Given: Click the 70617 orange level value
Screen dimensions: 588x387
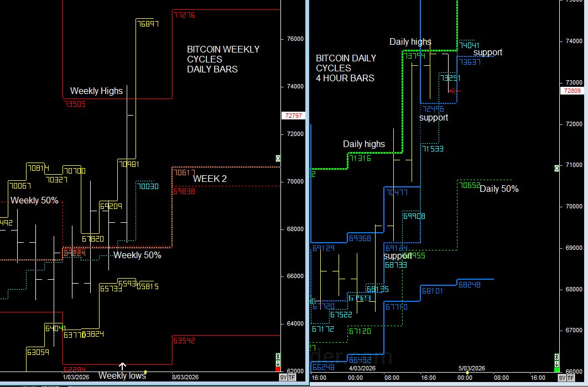Looking at the screenshot, I should (184, 172).
